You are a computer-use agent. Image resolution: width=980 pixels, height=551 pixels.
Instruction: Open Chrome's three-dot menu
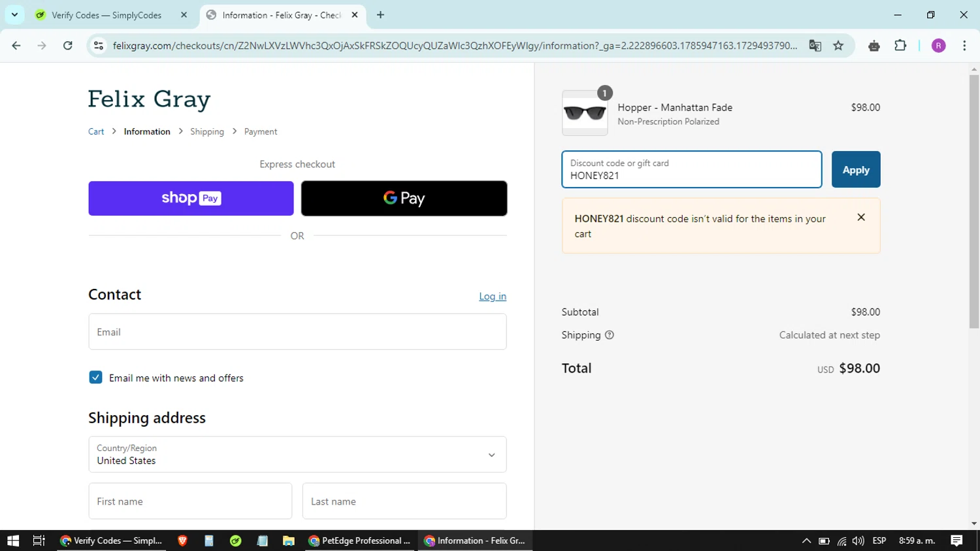pos(964,46)
